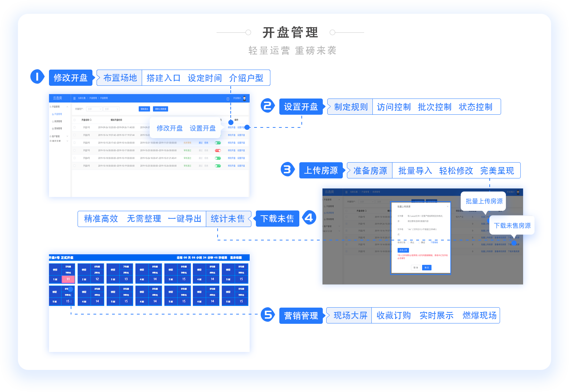Click the 下载模板 link in upload dialog
The height and width of the screenshot is (392, 569).
pos(434,243)
